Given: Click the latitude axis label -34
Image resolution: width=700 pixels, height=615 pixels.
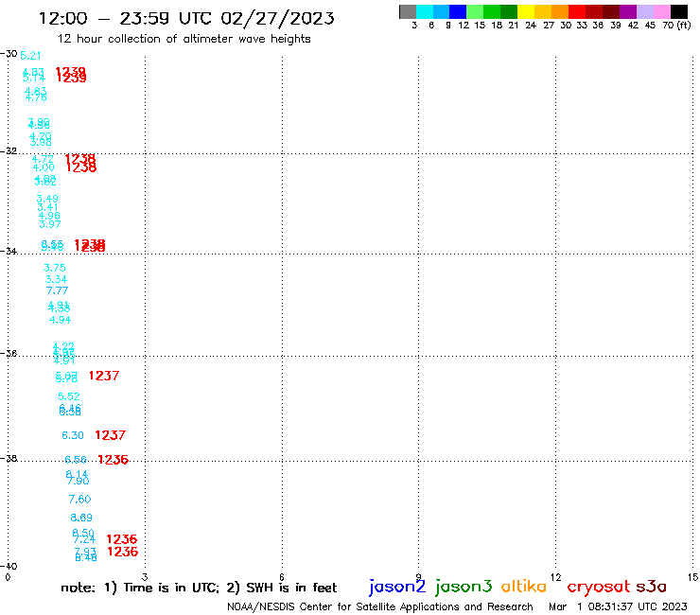Looking at the screenshot, I should click(x=9, y=251).
